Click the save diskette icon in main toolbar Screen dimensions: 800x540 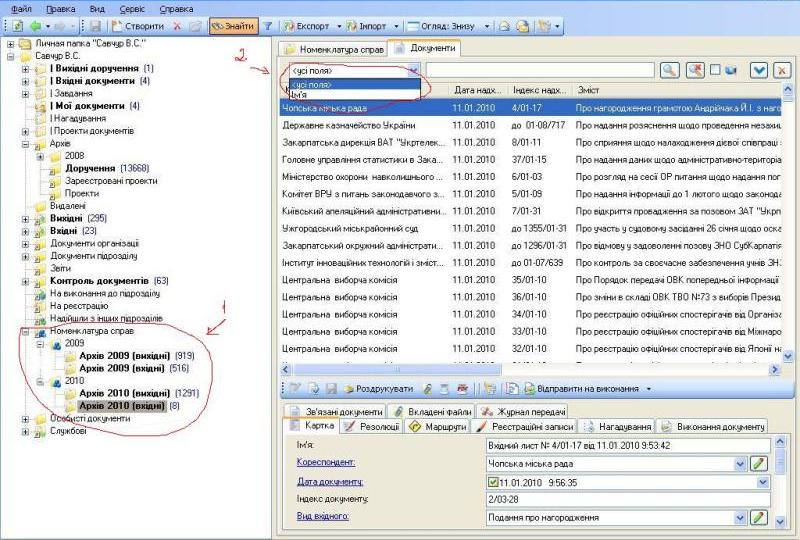coord(95,26)
